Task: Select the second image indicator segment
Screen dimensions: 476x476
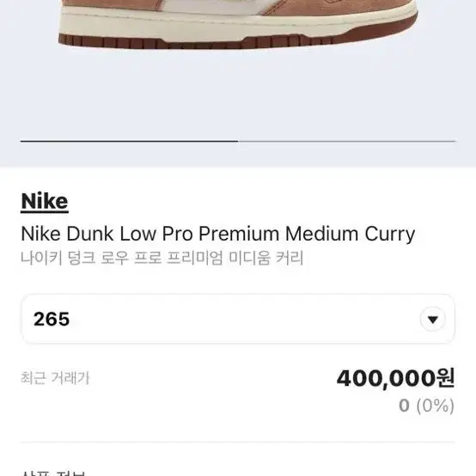Action: click(x=347, y=141)
